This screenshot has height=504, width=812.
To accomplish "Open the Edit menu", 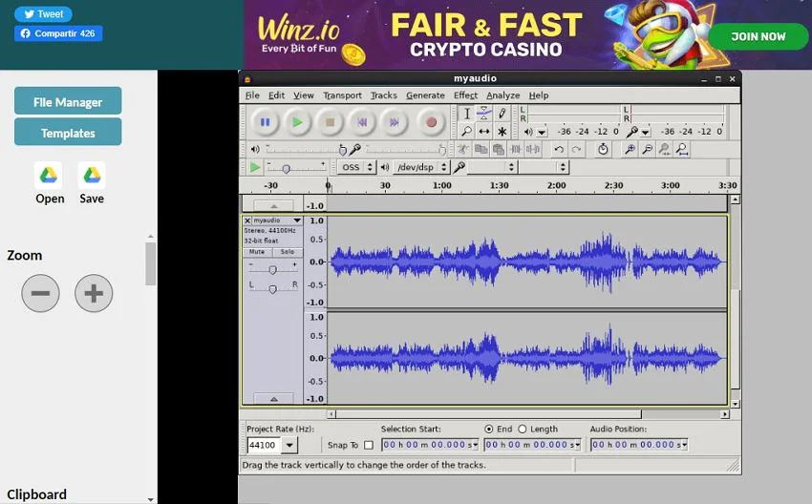I will (x=276, y=95).
